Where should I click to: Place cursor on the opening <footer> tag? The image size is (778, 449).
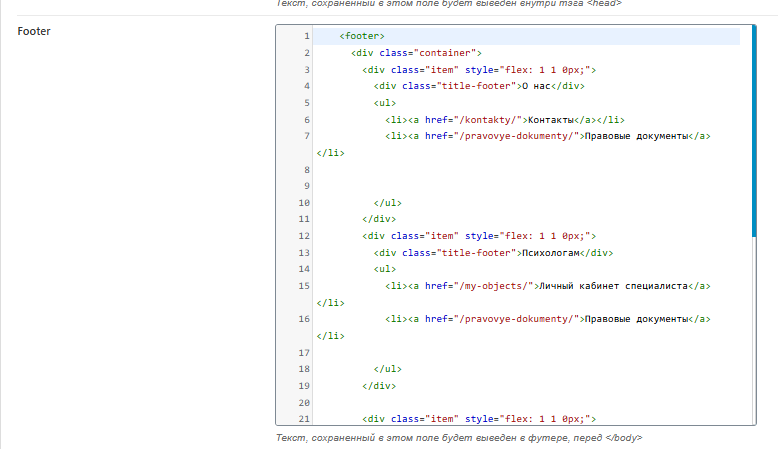point(361,37)
